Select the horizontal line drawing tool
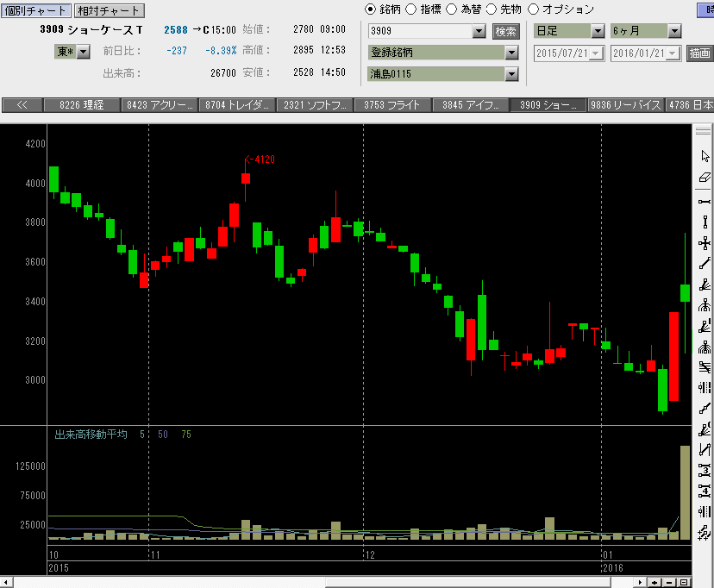 tap(705, 202)
